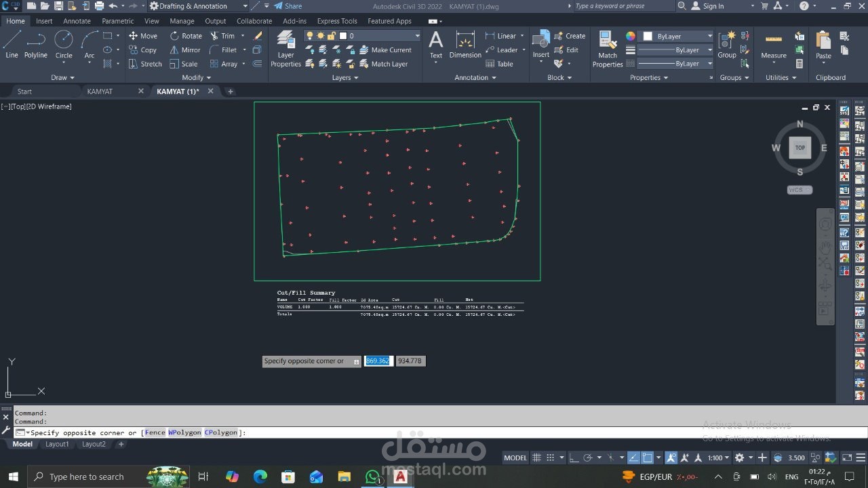Switch to the KAMYAT drawing tab

click(x=100, y=91)
